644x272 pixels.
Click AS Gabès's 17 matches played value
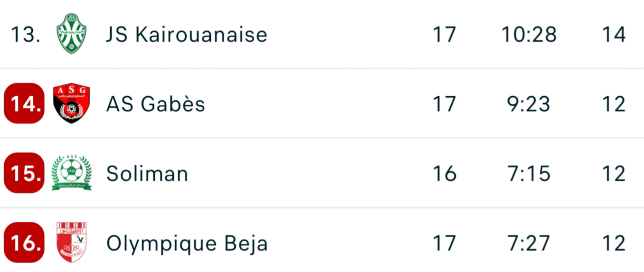click(444, 104)
